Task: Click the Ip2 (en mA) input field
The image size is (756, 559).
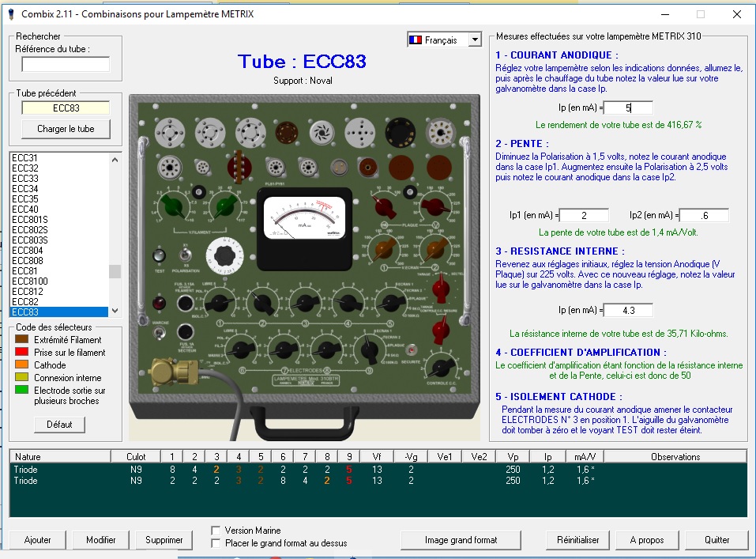Action: [705, 215]
